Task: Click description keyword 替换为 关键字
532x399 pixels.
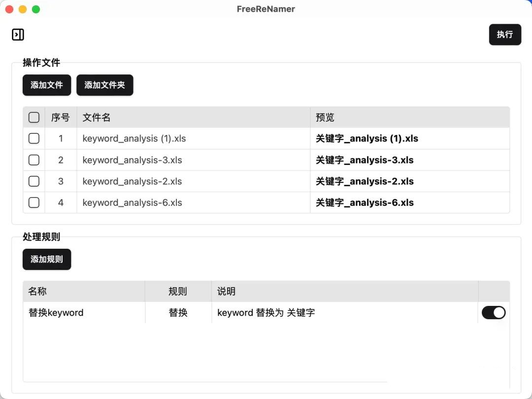Action: (266, 312)
